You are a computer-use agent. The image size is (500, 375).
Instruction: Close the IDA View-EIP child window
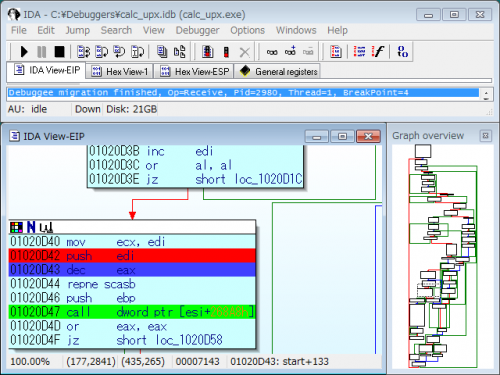pos(368,137)
